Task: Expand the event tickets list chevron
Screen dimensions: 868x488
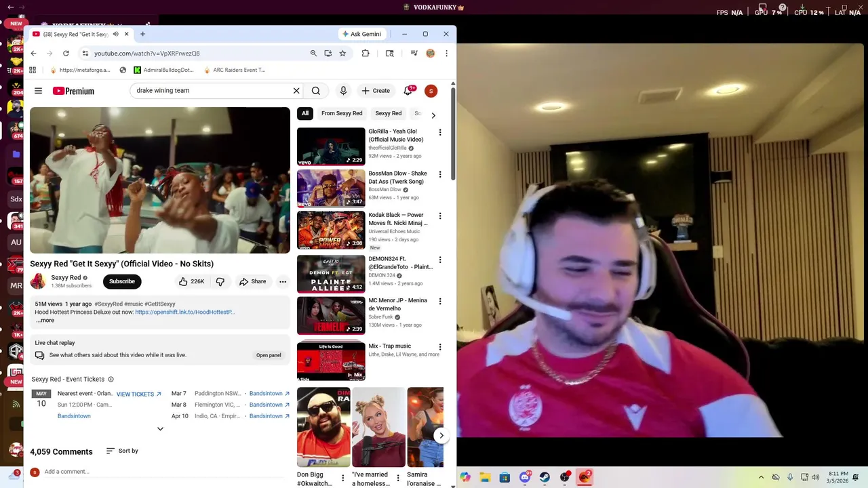Action: click(x=160, y=428)
